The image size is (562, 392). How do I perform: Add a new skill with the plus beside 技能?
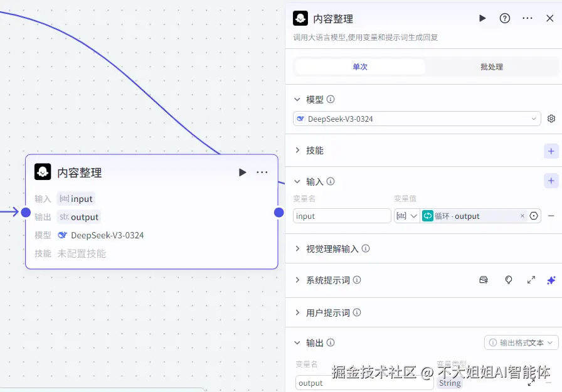(551, 151)
